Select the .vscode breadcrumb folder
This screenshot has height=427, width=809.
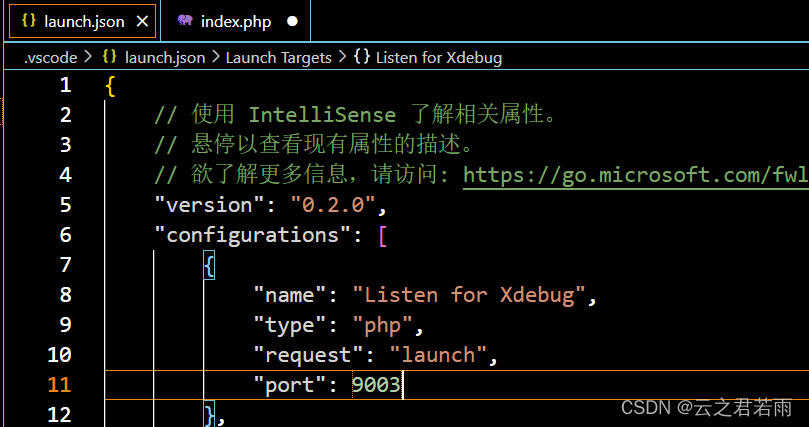coord(51,57)
